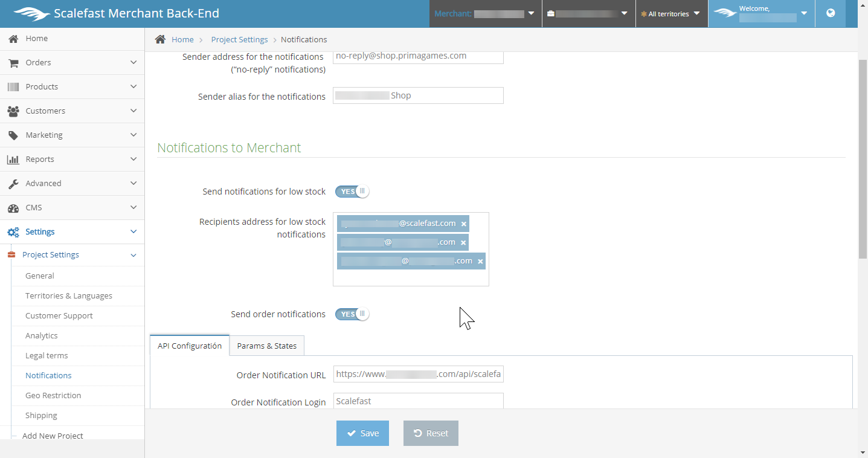Viewport: 868px width, 458px height.
Task: Click the Customers people icon
Action: [x=13, y=111]
